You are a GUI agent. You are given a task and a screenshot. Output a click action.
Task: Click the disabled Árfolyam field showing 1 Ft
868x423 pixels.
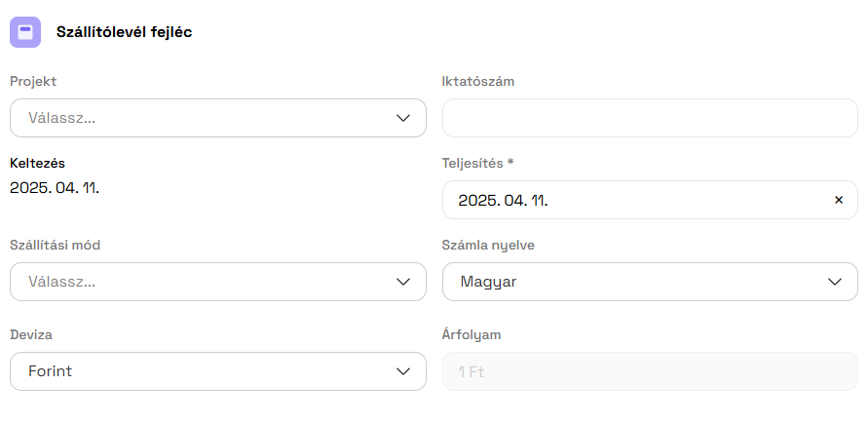pos(650,371)
